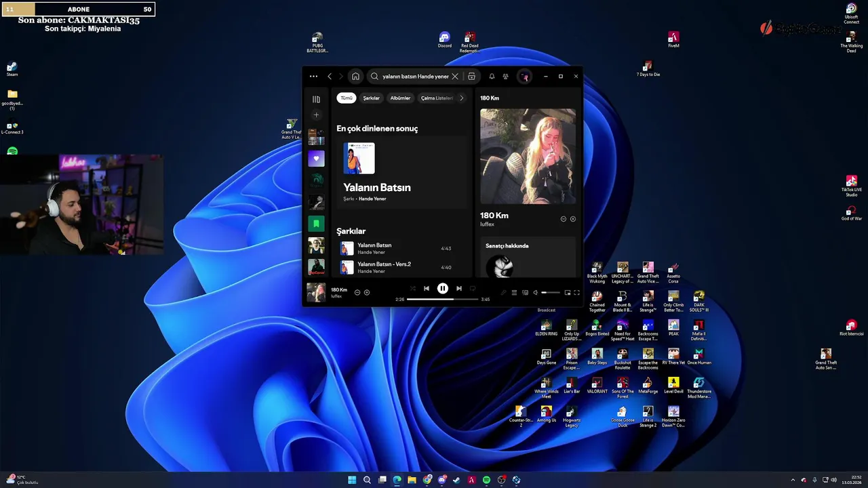Select the Tümü filter chip
This screenshot has width=868, height=488.
[x=347, y=98]
